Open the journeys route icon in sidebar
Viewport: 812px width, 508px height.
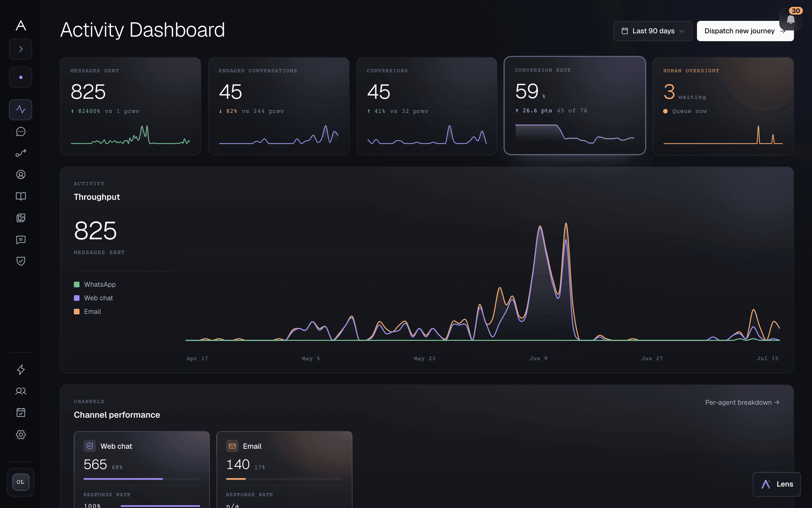[21, 153]
